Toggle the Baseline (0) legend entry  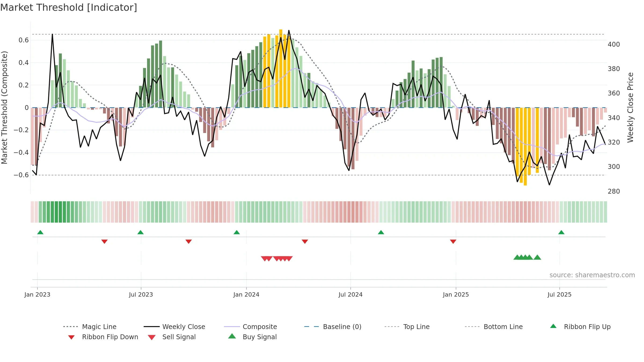coord(333,327)
